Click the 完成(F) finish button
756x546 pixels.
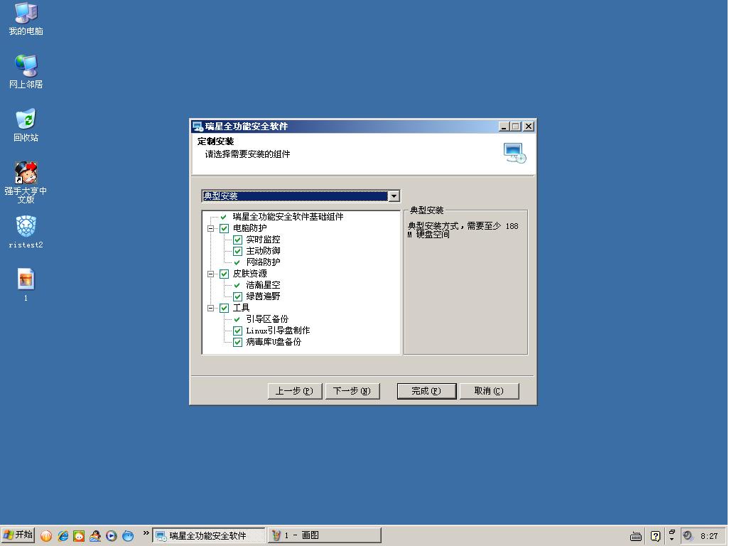point(427,391)
